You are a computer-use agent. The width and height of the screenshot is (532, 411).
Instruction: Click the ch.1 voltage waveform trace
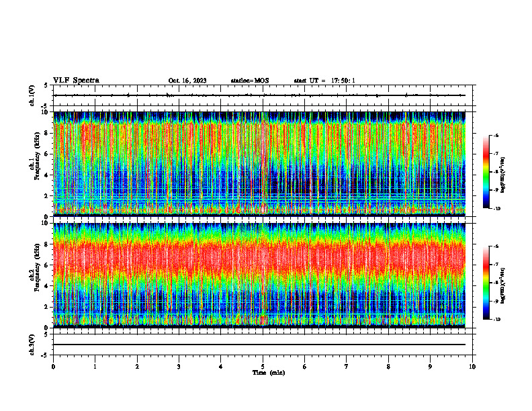point(259,95)
